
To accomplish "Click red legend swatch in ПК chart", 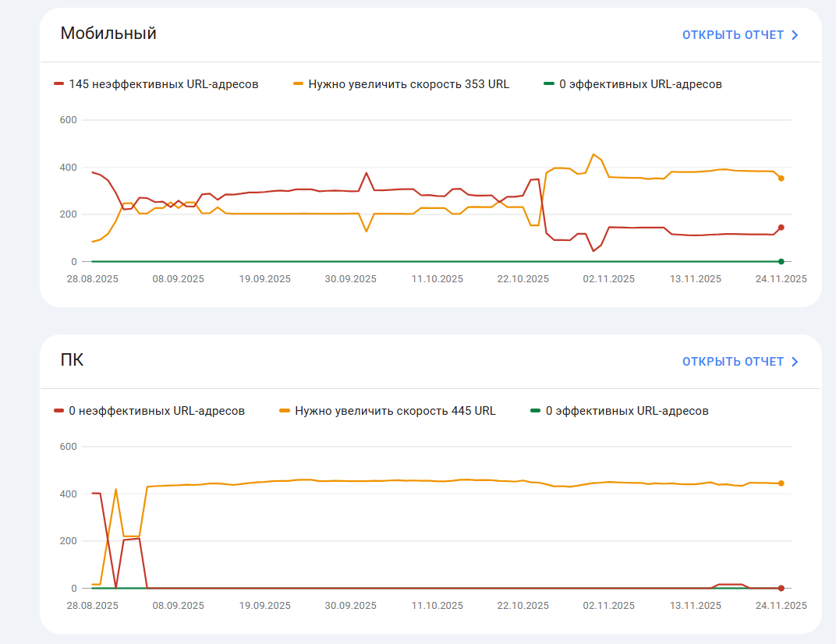I will [59, 411].
